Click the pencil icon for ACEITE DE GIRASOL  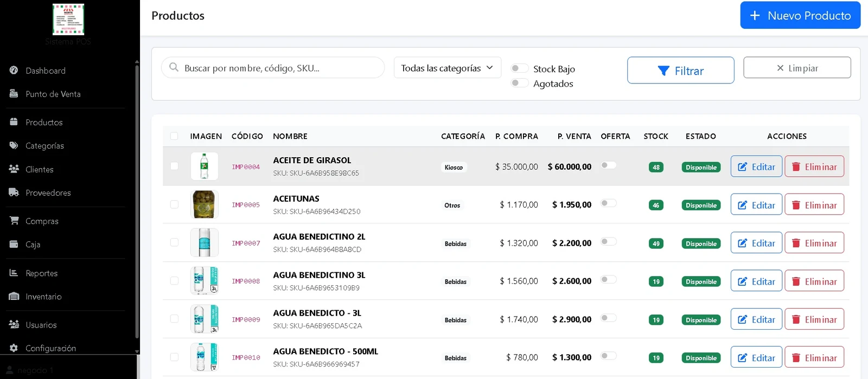click(x=742, y=166)
